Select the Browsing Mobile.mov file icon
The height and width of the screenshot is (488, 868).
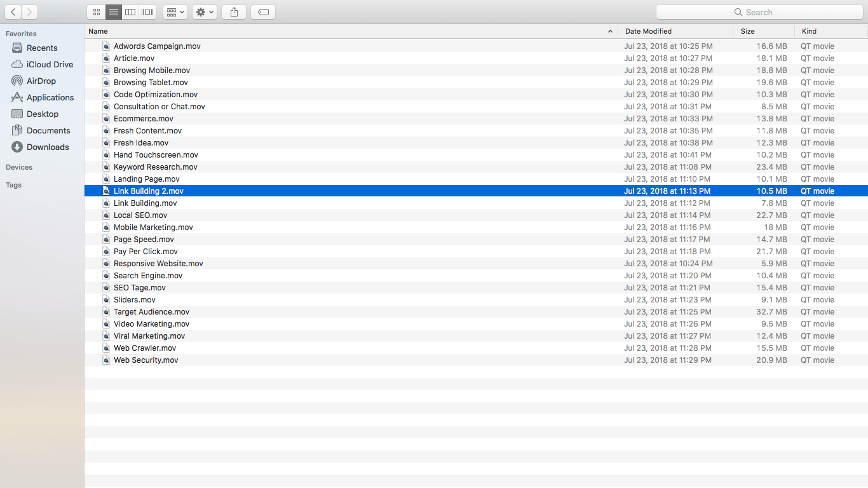click(106, 70)
